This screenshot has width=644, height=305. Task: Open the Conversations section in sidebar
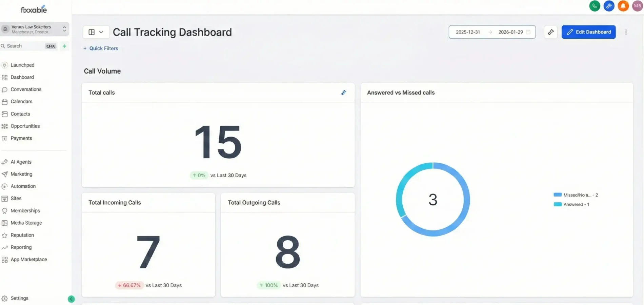point(26,89)
